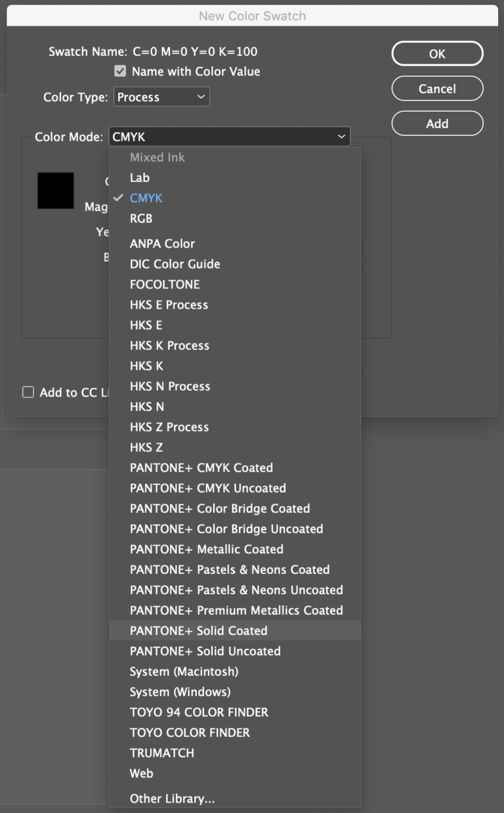504x813 pixels.
Task: Choose PANTONE+ Metallic Coated library
Action: pos(206,549)
